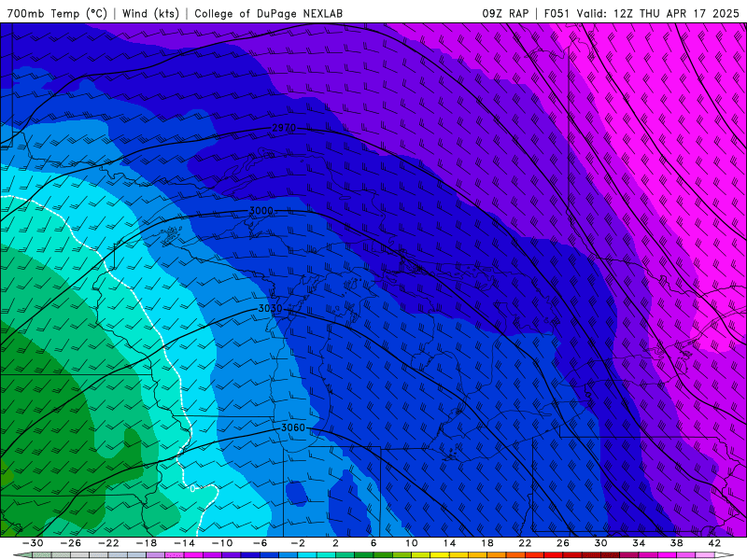747x560 pixels.
Task: Click the 3060 height contour label
Action: point(292,427)
